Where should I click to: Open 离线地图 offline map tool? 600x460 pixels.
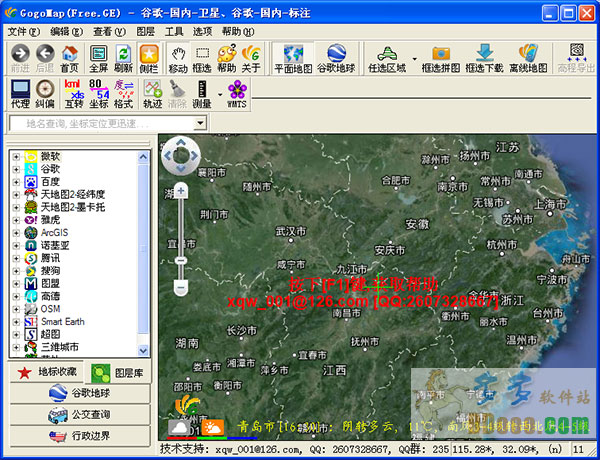tap(528, 58)
